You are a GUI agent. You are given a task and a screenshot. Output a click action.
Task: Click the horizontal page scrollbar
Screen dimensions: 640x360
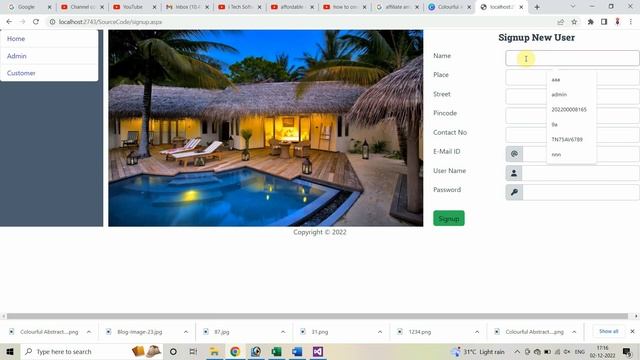click(x=317, y=316)
